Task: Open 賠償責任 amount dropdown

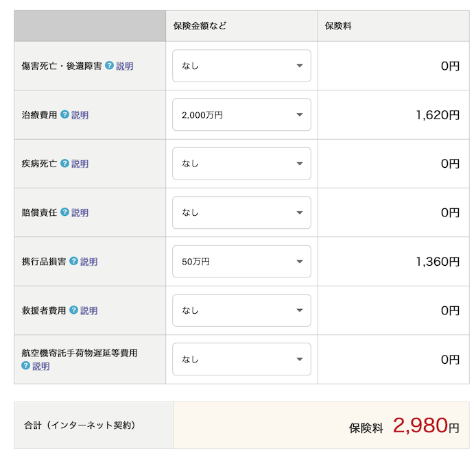Action: (241, 212)
